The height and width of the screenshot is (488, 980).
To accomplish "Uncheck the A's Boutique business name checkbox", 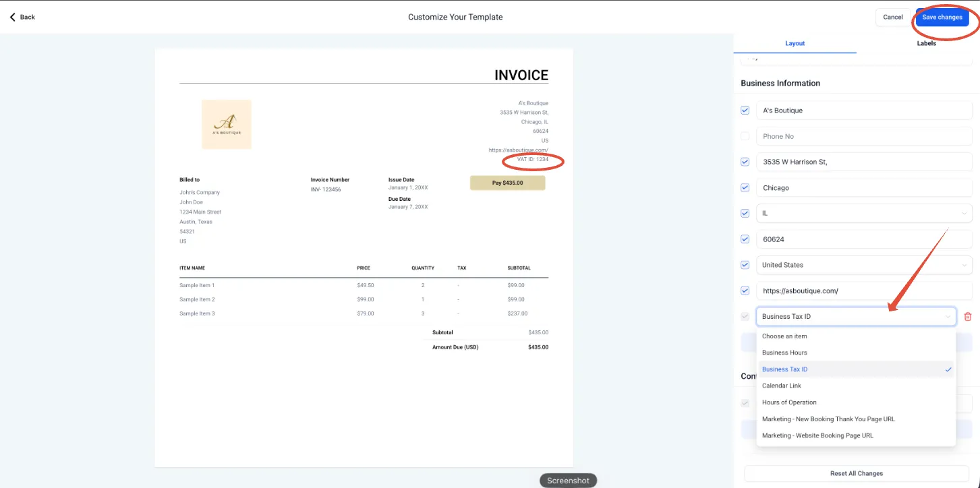I will 745,110.
